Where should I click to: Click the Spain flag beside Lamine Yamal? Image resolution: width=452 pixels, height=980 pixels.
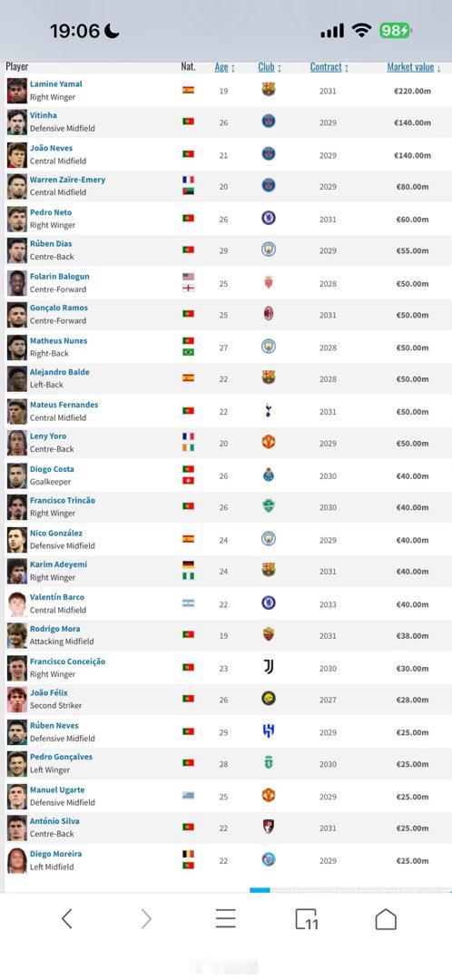tap(188, 89)
